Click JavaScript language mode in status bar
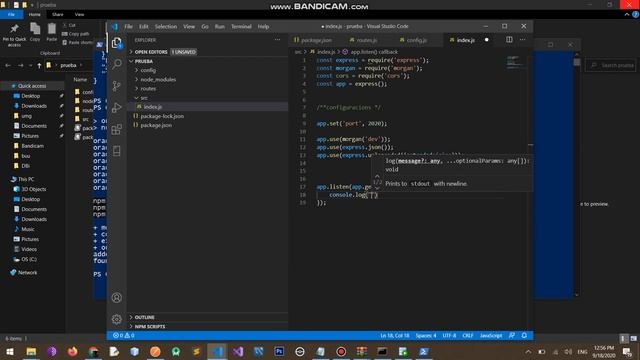 pyautogui.click(x=491, y=336)
